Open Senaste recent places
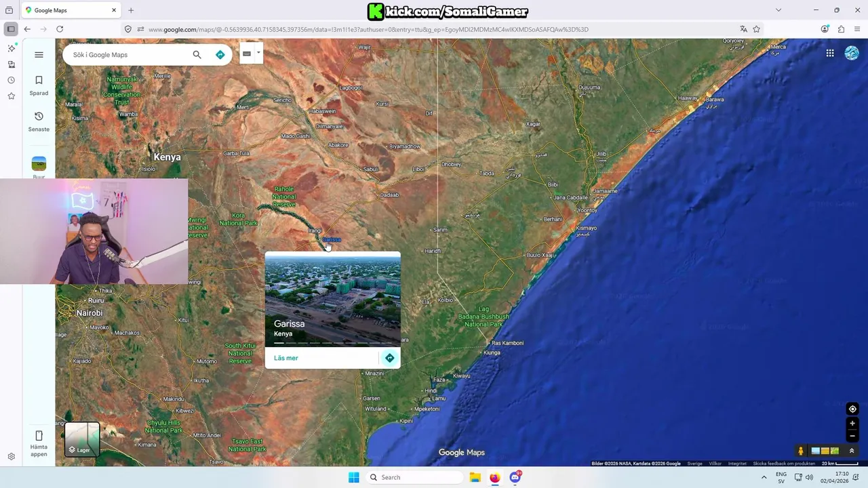The image size is (868, 488). point(39,121)
